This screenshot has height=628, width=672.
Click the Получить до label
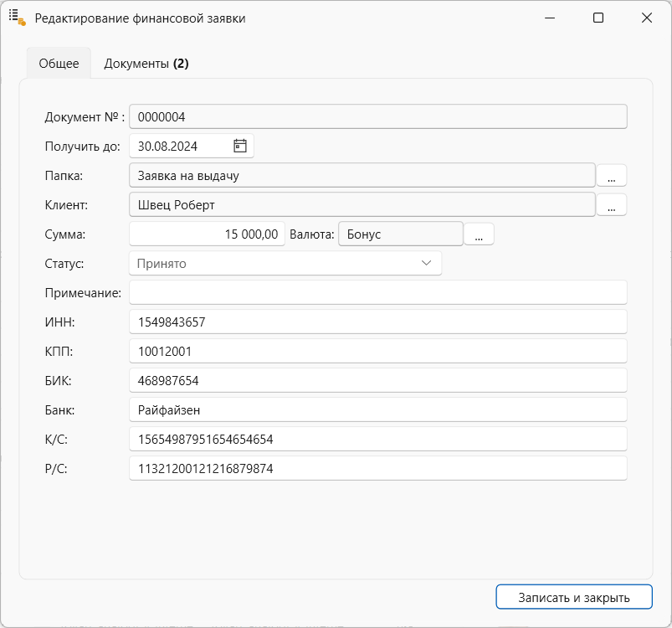[82, 147]
